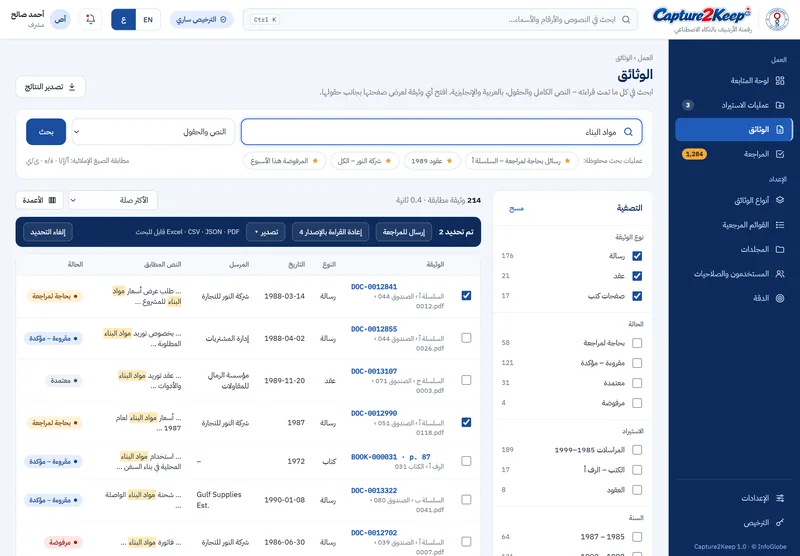
Task: Check the معتمدة status filter
Action: point(637,383)
